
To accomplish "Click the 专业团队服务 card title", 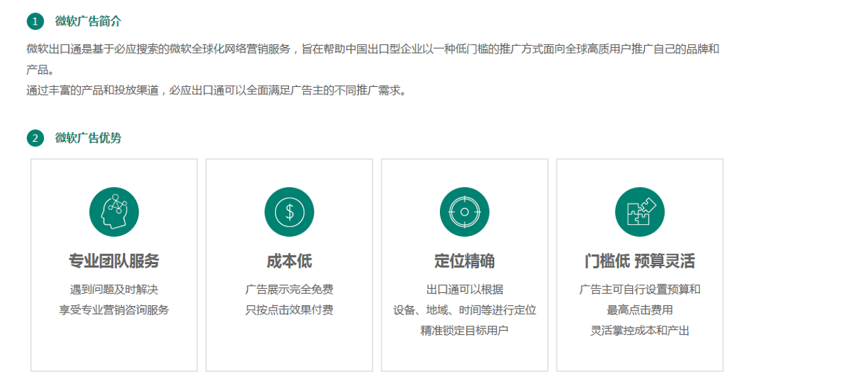I will (x=114, y=262).
